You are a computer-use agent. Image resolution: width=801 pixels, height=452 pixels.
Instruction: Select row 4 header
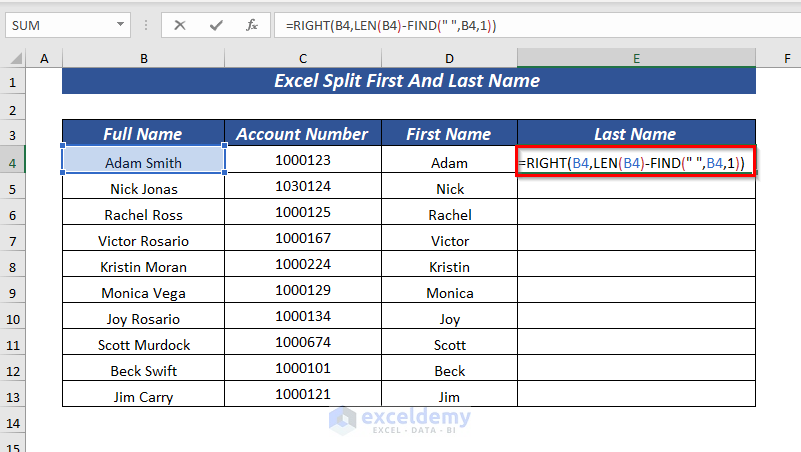point(14,160)
